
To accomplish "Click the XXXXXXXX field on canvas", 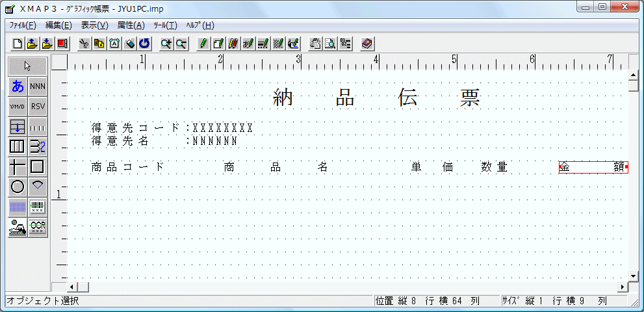I will (x=222, y=128).
